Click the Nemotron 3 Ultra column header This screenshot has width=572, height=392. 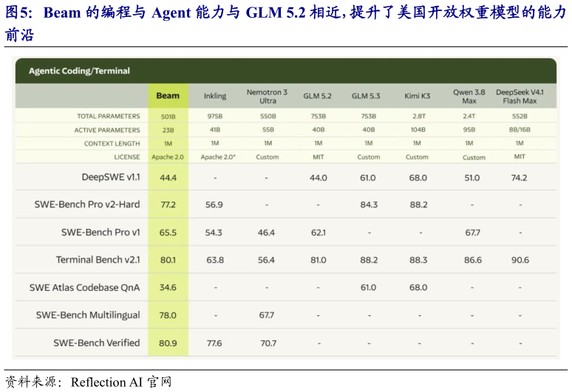pos(268,97)
